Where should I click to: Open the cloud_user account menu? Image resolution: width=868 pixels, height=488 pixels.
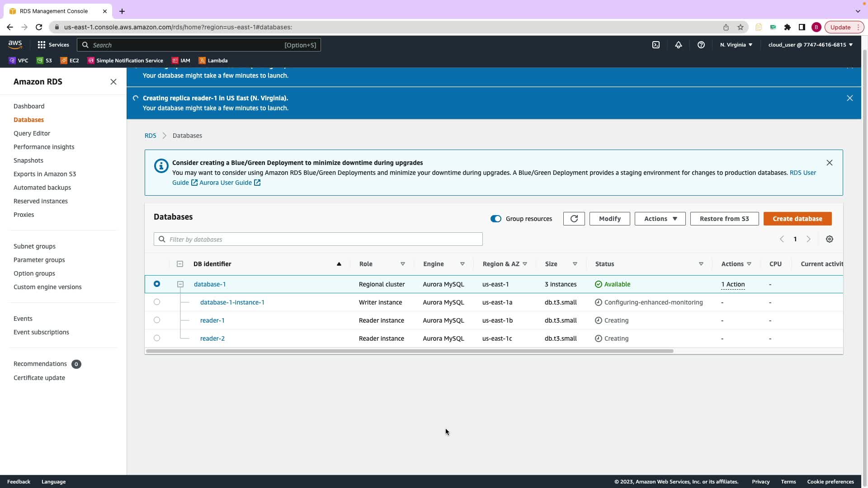point(811,45)
